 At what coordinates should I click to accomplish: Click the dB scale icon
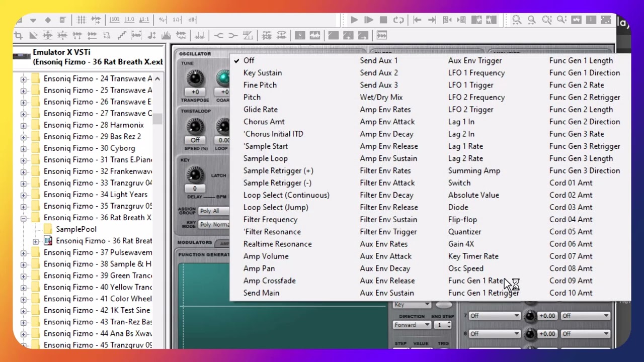192,20
